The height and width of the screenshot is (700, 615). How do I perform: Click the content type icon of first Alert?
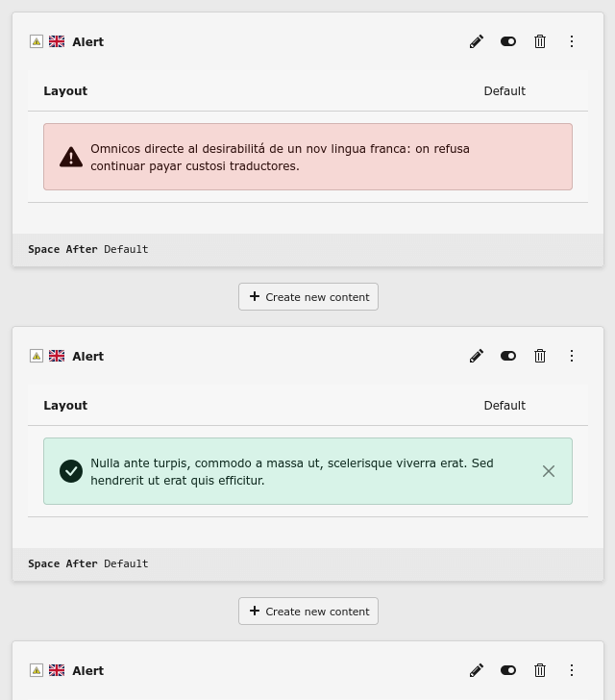[37, 41]
